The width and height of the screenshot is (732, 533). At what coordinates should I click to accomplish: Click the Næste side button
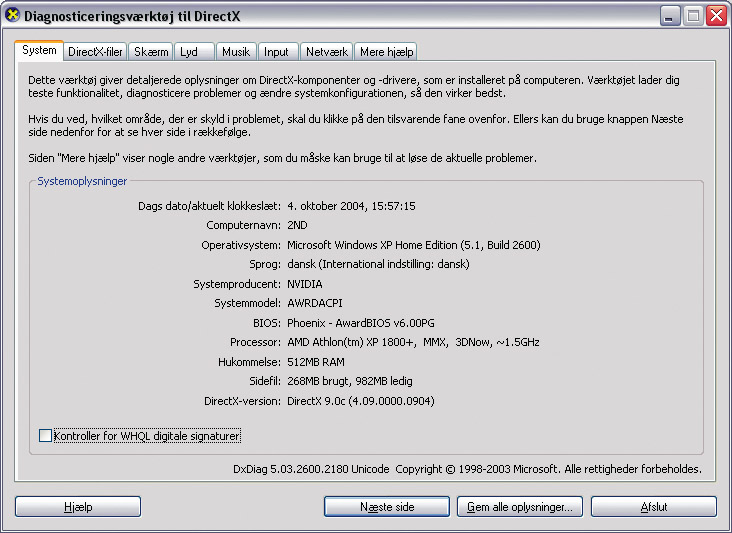click(387, 507)
